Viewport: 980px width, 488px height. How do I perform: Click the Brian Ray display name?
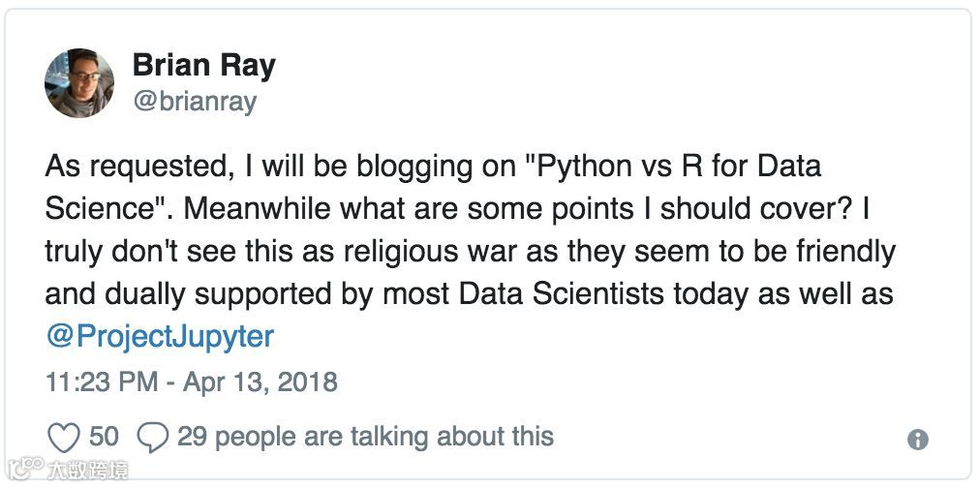[x=203, y=66]
